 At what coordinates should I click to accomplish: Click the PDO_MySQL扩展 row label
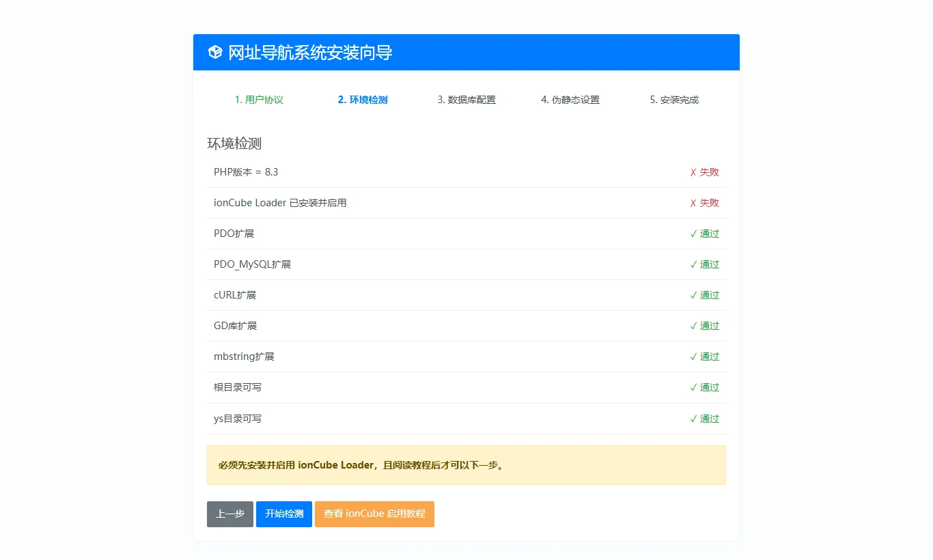pyautogui.click(x=252, y=264)
